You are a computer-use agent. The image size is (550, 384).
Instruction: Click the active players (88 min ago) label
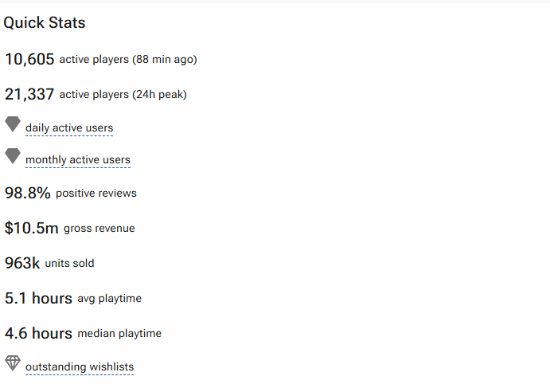coord(128,59)
